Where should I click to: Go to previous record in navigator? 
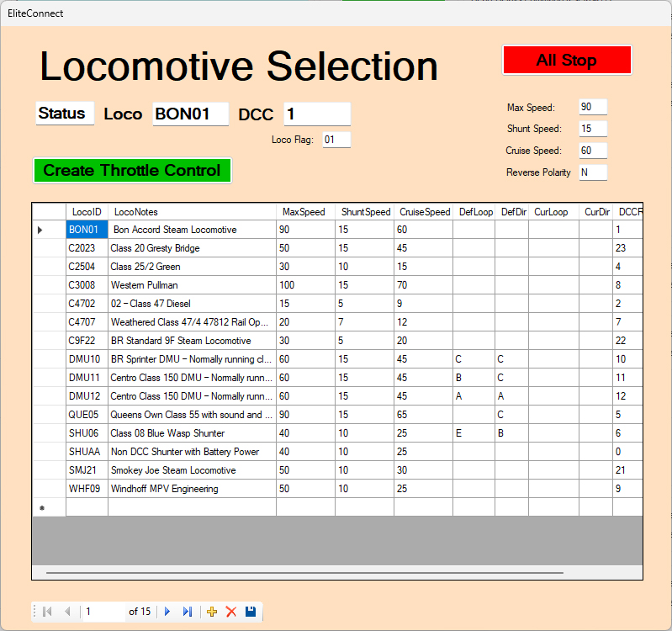point(67,612)
